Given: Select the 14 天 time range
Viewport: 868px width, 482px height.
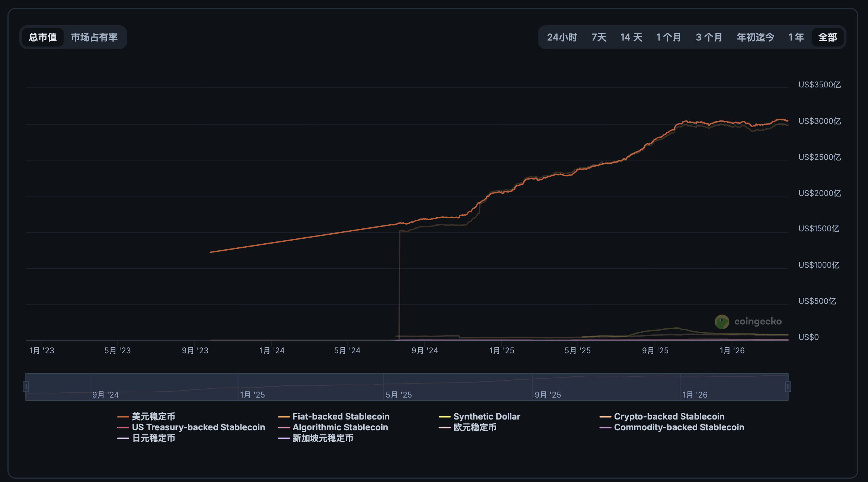Looking at the screenshot, I should 631,37.
